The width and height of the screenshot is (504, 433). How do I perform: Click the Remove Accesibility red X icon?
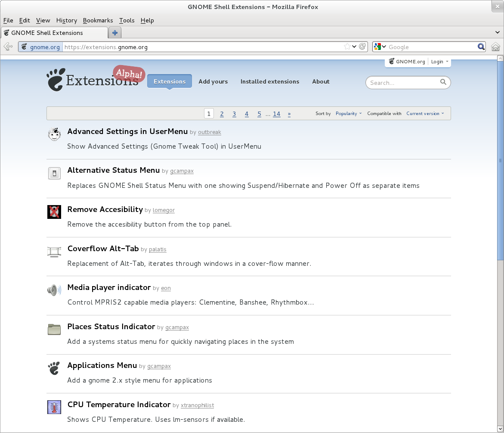tap(54, 212)
